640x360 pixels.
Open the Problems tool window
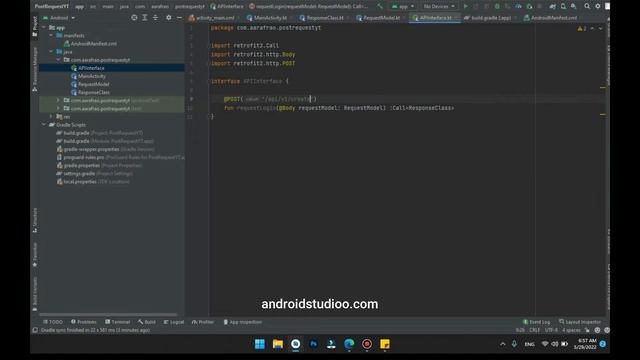coord(83,322)
